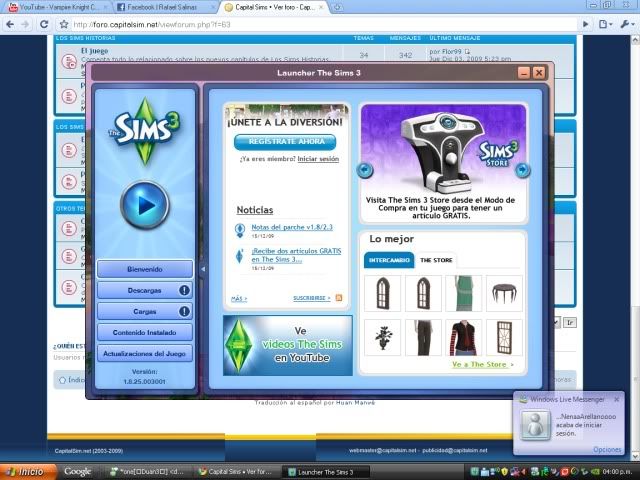Click the browser back arrow

point(10,24)
